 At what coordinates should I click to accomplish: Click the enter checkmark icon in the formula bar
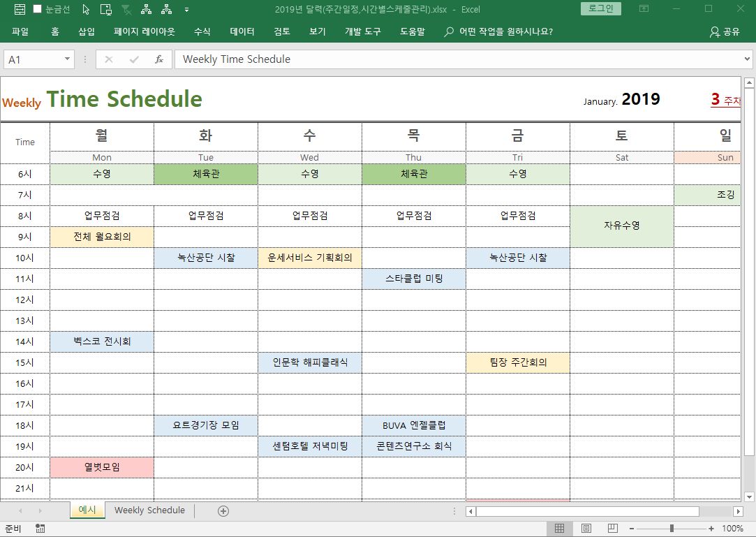tap(133, 59)
